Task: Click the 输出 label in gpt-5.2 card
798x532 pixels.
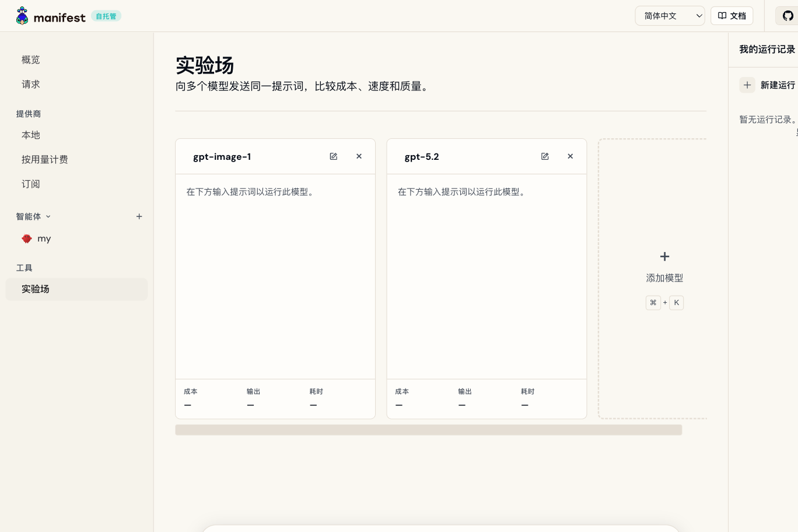Action: (x=465, y=391)
